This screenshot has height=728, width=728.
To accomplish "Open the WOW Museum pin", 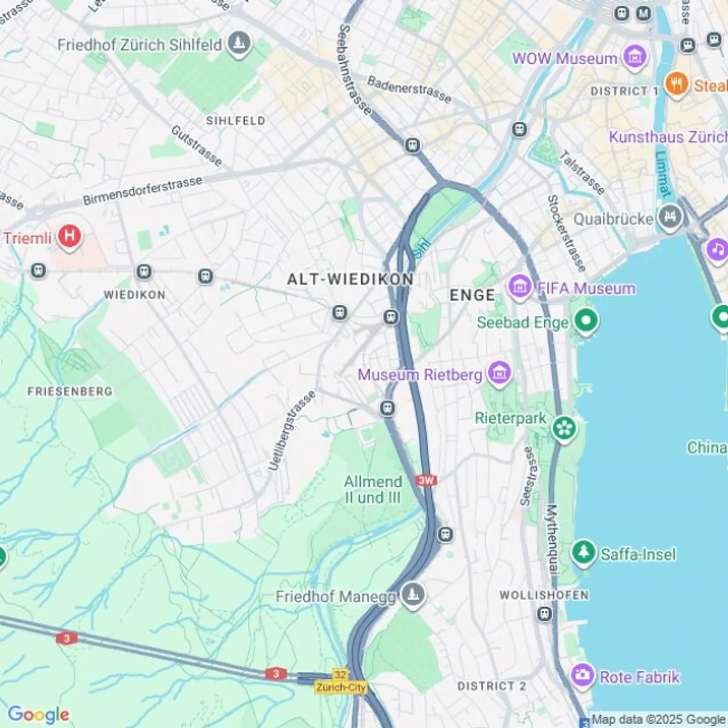I will coord(635,57).
